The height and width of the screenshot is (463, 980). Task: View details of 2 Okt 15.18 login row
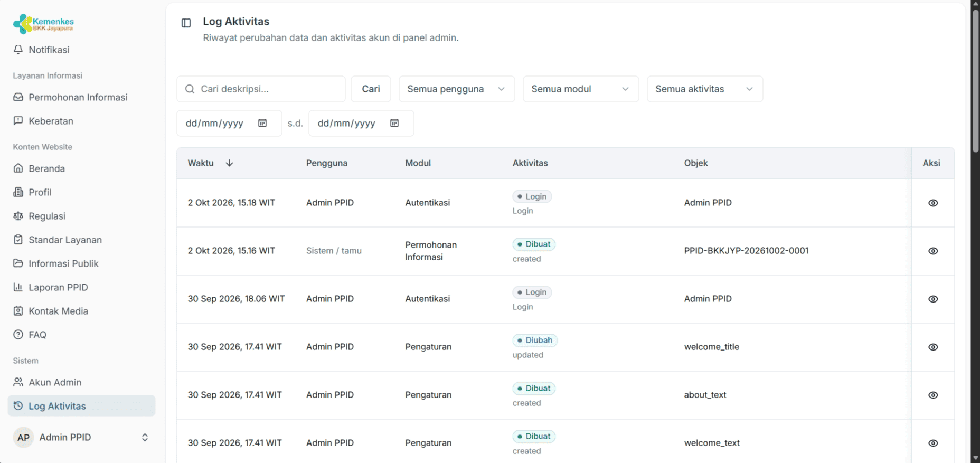933,203
